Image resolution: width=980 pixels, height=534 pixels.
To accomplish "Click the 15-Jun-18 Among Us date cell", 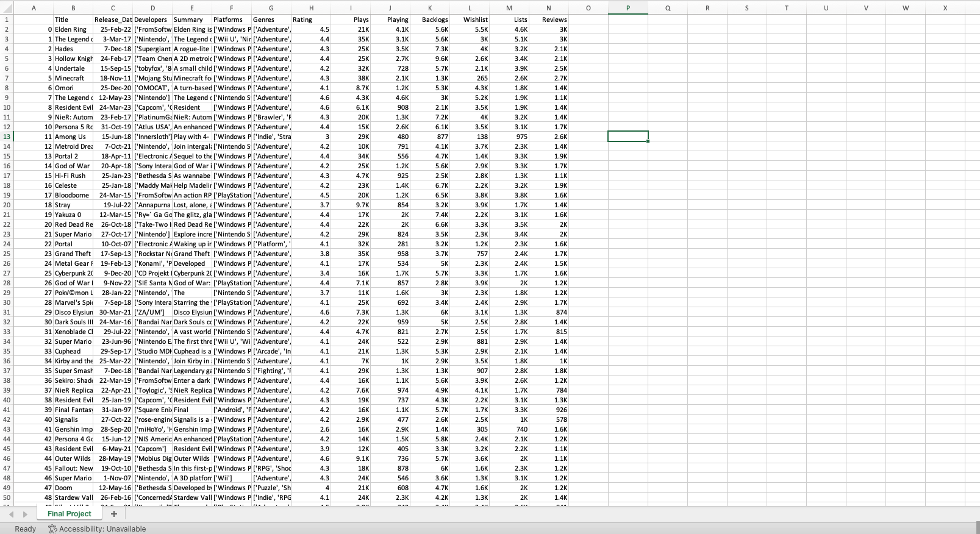I will (113, 137).
